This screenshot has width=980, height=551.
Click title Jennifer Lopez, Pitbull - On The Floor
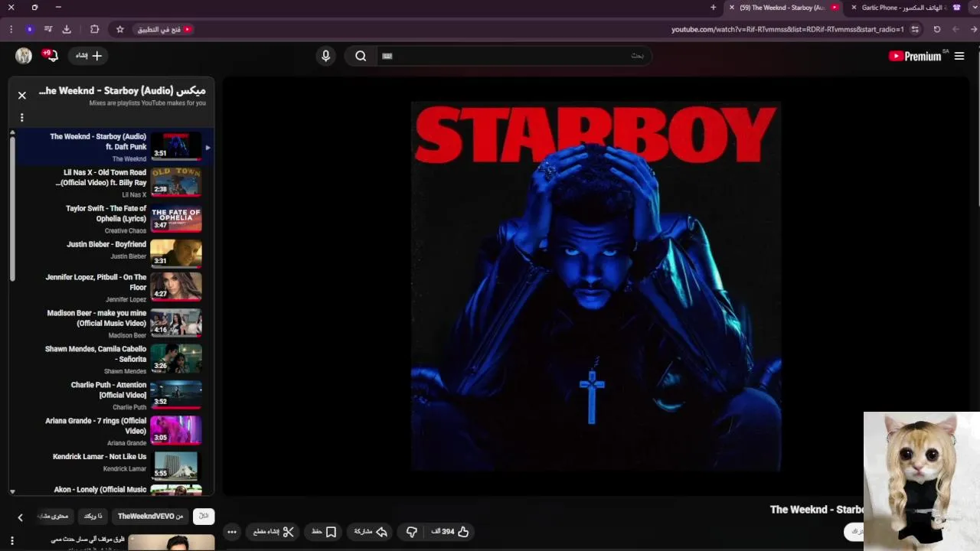(x=96, y=282)
